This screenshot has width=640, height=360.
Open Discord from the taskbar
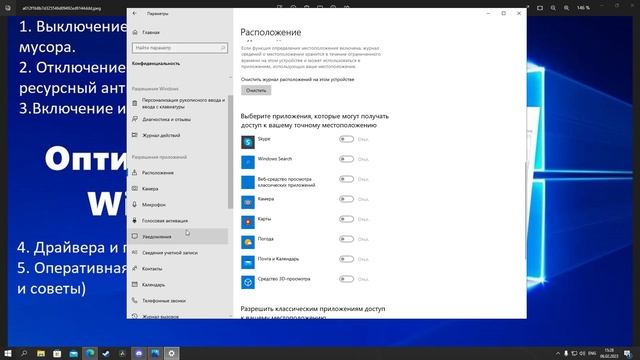pos(139,353)
